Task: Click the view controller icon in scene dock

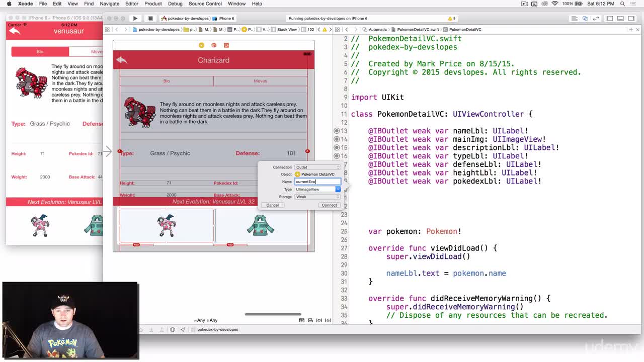Action: click(201, 45)
